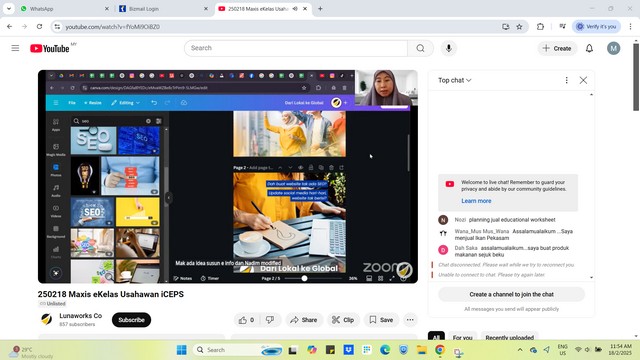Open the Learn more link in chat
Image resolution: width=640 pixels, height=360 pixels.
point(476,201)
